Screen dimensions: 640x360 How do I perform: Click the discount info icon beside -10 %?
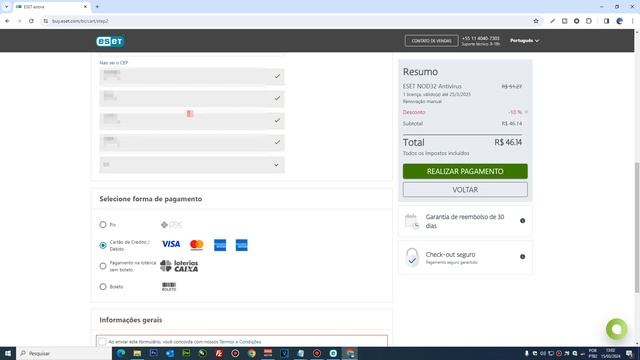[x=526, y=112]
